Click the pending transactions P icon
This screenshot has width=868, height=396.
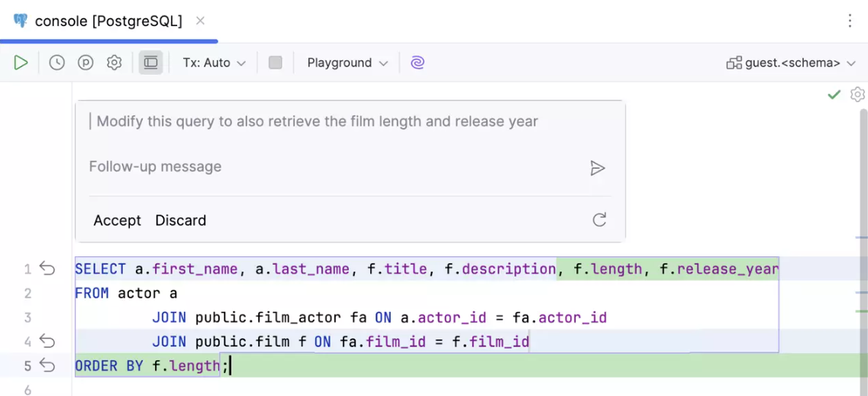(x=86, y=63)
